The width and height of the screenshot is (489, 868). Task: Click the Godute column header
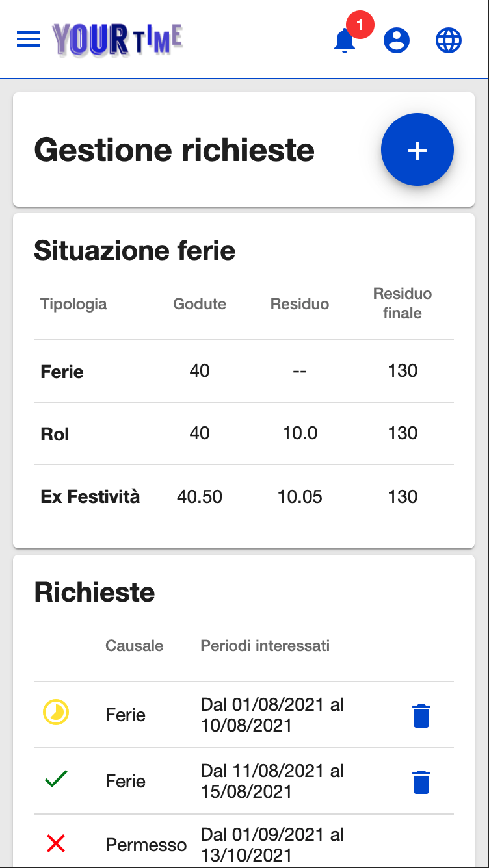click(x=200, y=304)
